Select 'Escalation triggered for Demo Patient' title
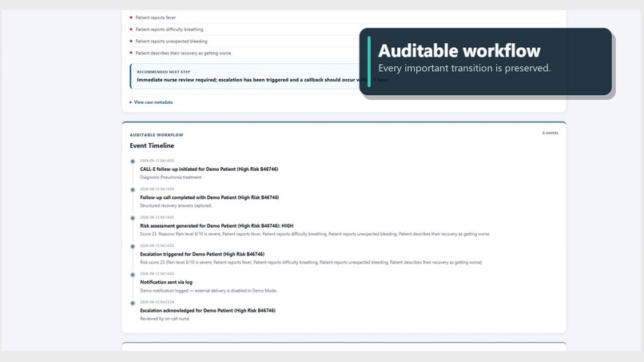The width and height of the screenshot is (644, 362). pyautogui.click(x=202, y=254)
